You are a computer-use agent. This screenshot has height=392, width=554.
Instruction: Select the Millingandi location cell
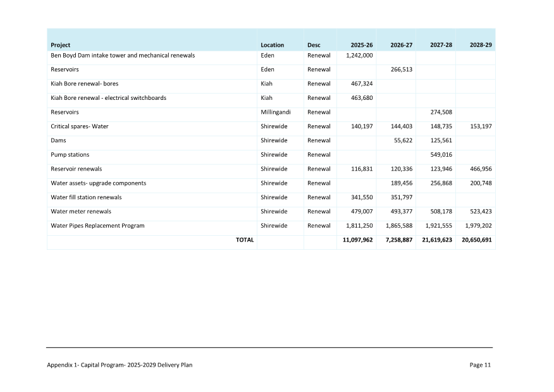(275, 112)
